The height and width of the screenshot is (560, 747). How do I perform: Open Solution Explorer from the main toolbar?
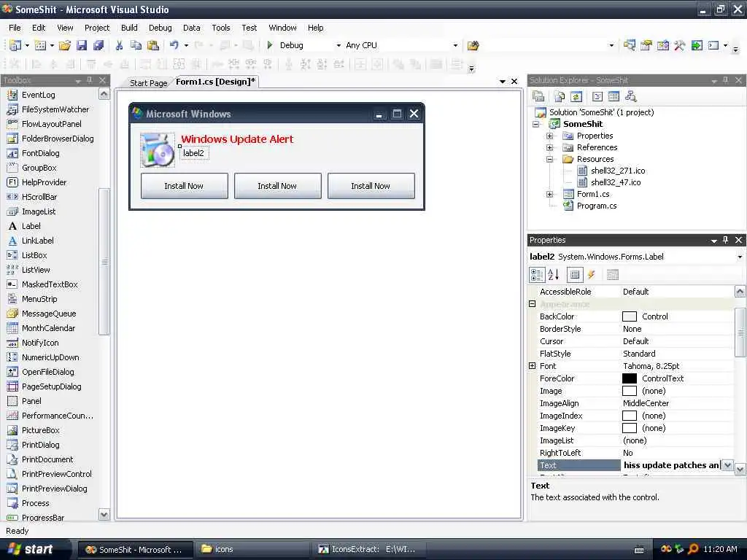[x=630, y=45]
